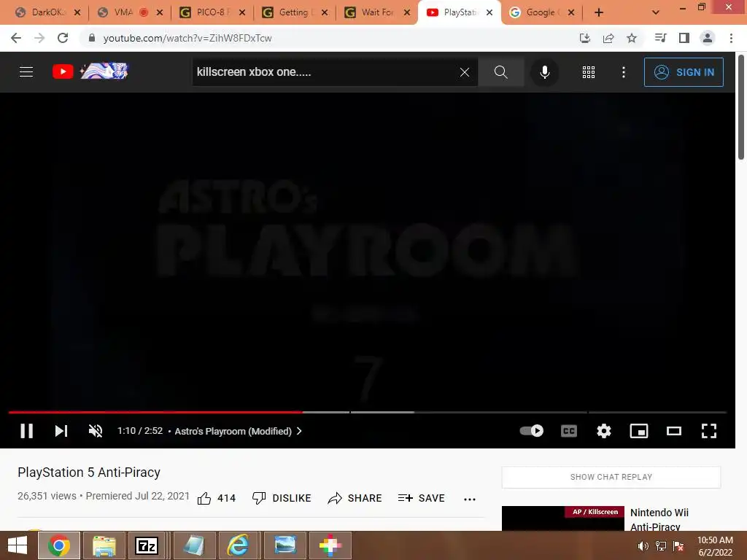747x560 pixels.
Task: Unmute the video player
Action: point(96,431)
